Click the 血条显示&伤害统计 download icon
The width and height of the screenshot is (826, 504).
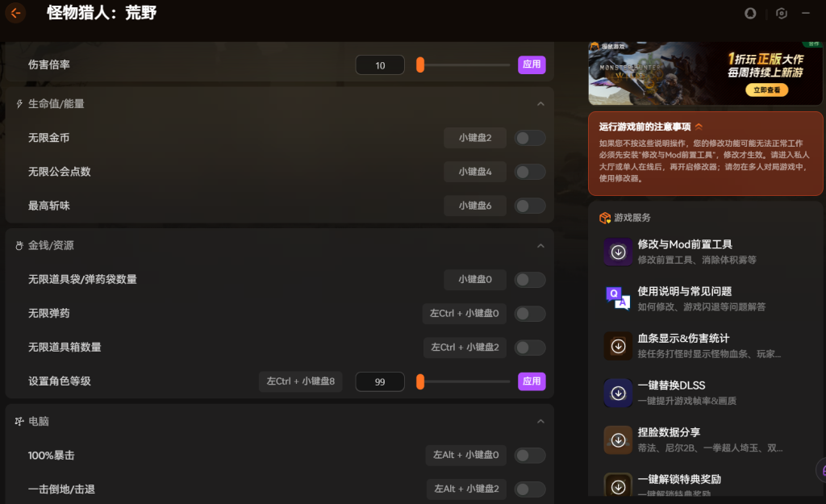point(618,346)
